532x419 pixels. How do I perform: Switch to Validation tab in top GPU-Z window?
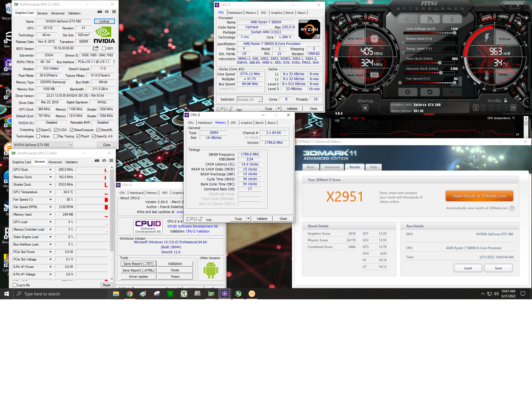coord(74,13)
